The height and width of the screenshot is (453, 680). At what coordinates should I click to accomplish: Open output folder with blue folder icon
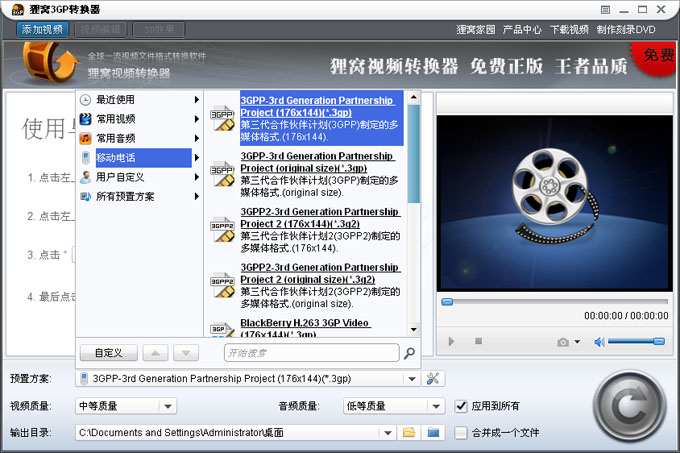tap(433, 433)
